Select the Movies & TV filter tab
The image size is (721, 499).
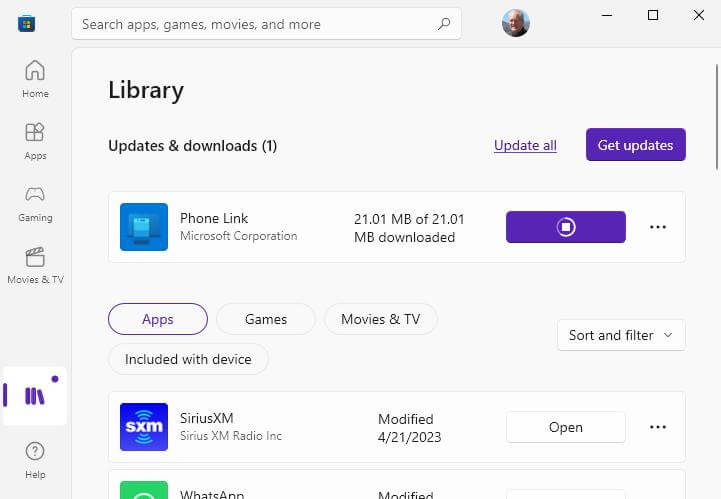click(381, 319)
